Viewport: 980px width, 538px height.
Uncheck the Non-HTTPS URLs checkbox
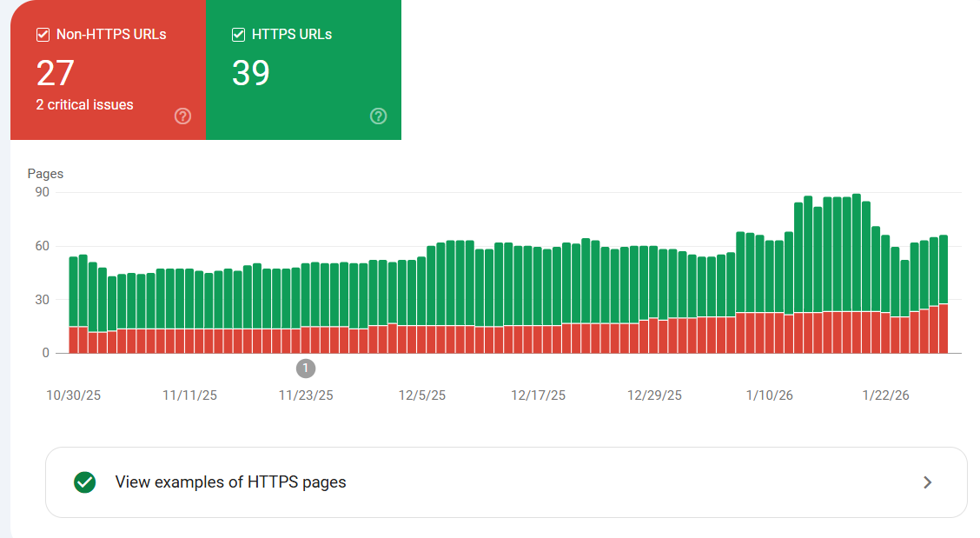(x=43, y=35)
